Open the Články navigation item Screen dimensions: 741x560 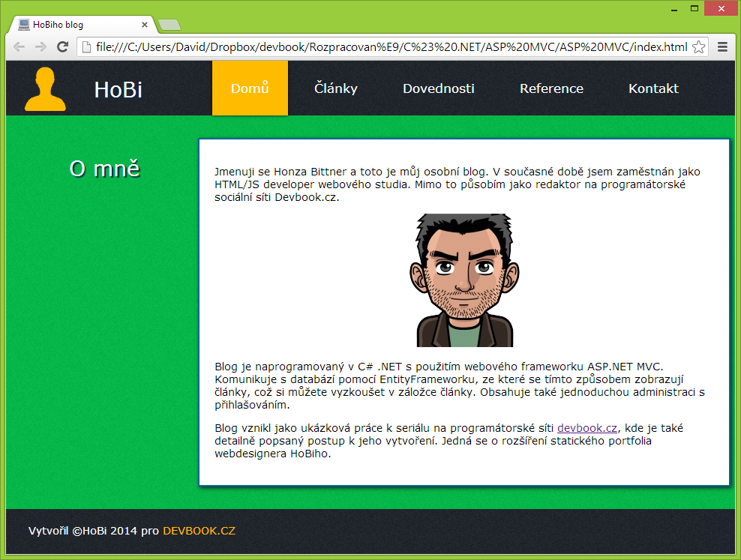tap(335, 88)
